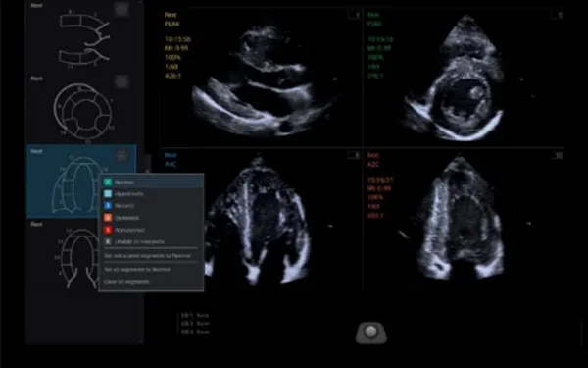Select the green Normal score icon

coord(108,183)
